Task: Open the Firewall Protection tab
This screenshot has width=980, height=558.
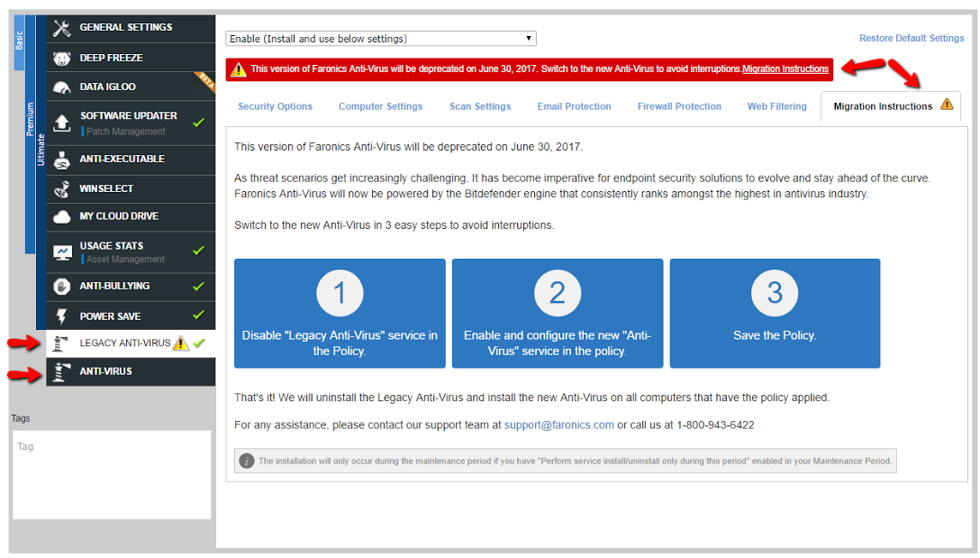Action: pos(679,106)
